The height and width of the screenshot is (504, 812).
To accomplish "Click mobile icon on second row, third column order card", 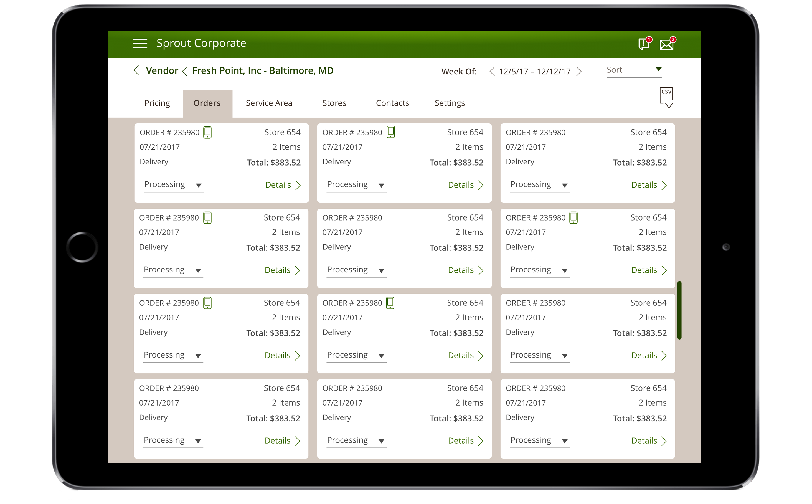I will click(573, 218).
